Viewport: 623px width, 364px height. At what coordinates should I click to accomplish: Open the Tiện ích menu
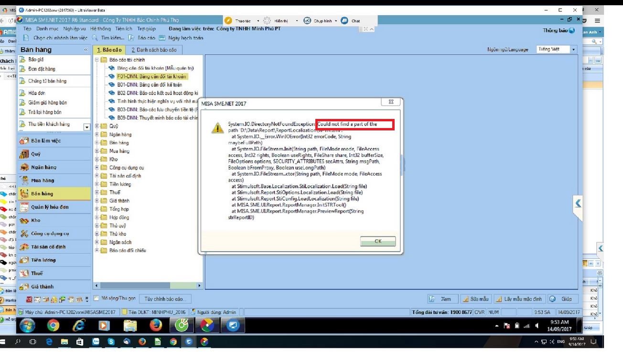tap(124, 29)
